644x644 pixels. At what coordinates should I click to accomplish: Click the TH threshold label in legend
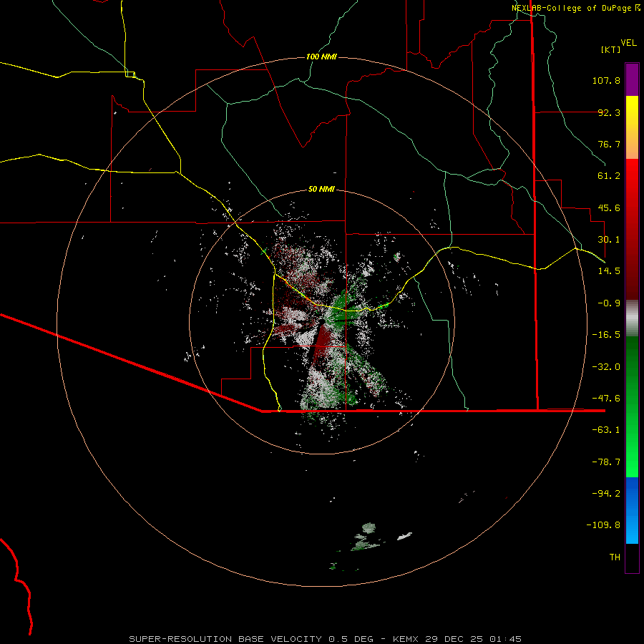point(615,557)
